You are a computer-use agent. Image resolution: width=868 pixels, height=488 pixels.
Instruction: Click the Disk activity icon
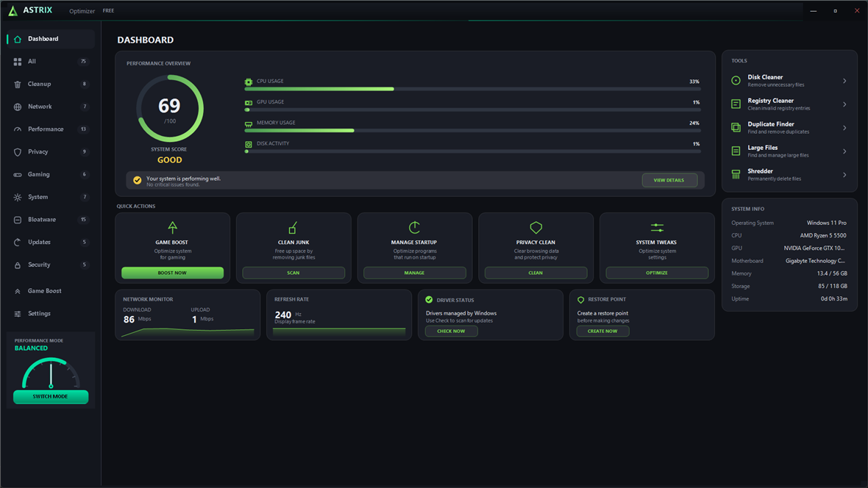249,144
